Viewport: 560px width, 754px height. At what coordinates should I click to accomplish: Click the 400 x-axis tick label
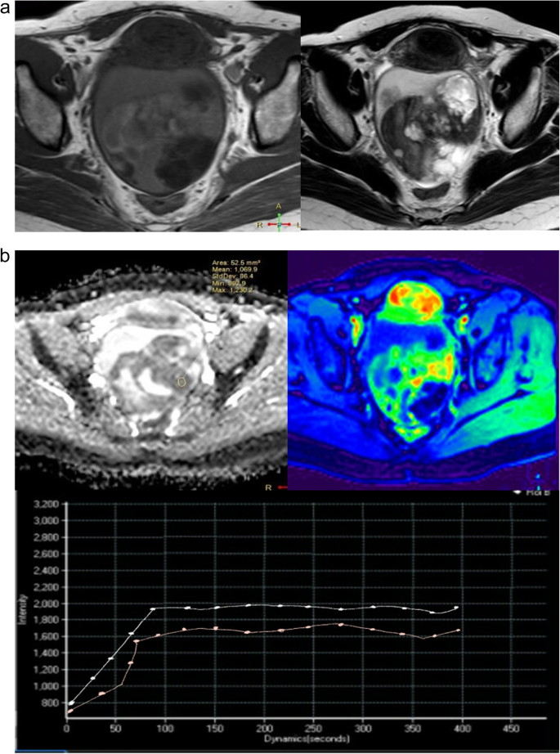point(461,729)
